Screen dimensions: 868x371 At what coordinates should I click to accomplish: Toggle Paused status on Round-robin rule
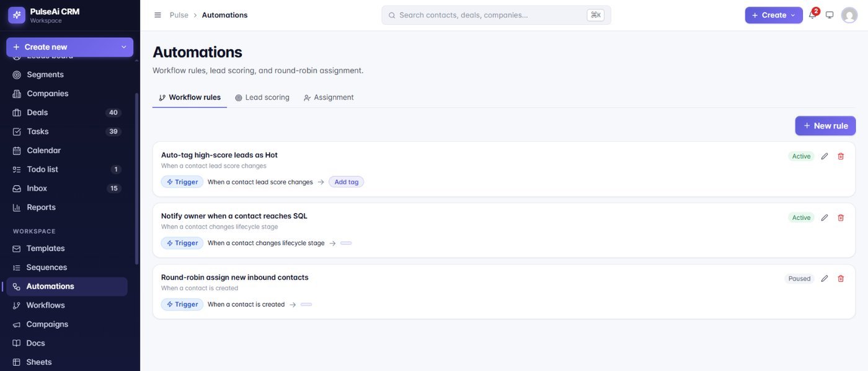coord(799,279)
